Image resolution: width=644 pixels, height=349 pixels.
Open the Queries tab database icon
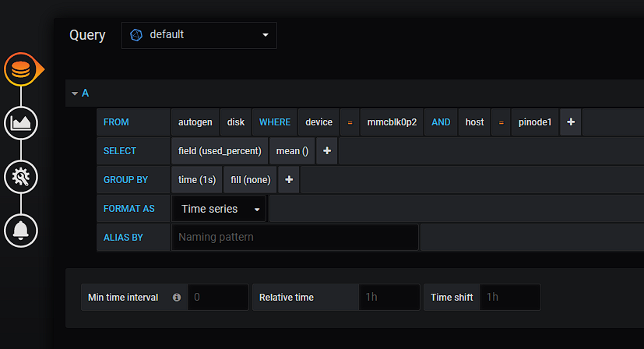coord(21,70)
